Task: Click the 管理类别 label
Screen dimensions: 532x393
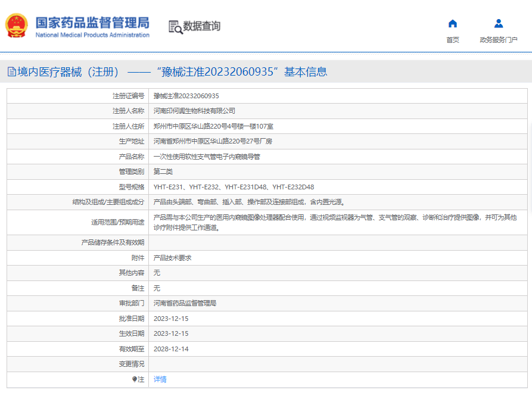Action: (131, 171)
